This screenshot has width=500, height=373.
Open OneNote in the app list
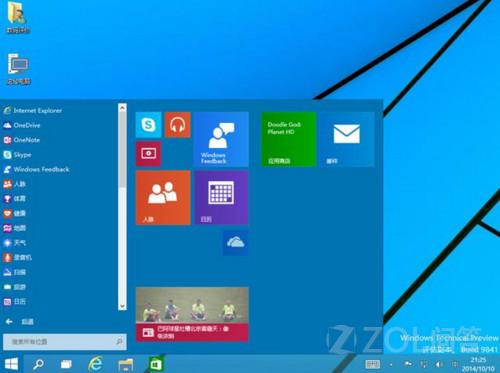click(x=22, y=140)
